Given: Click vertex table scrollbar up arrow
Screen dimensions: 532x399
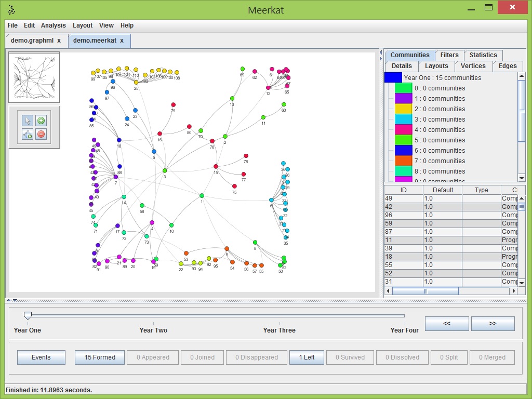Looking at the screenshot, I should point(522,198).
